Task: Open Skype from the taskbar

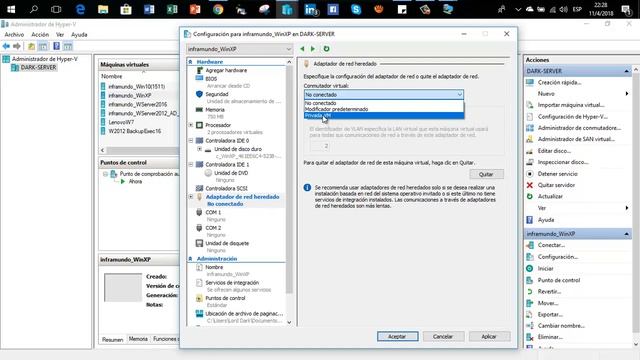Action: (356, 9)
